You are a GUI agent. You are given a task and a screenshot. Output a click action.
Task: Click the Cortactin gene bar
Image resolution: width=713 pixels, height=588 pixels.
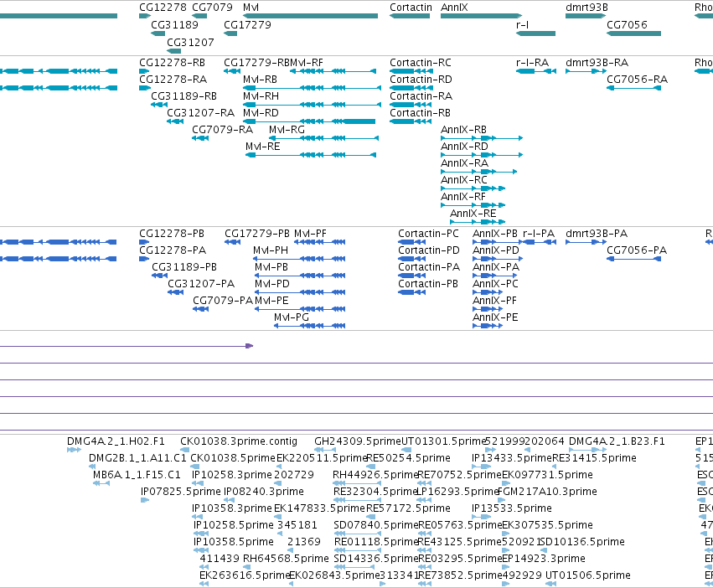click(x=409, y=16)
